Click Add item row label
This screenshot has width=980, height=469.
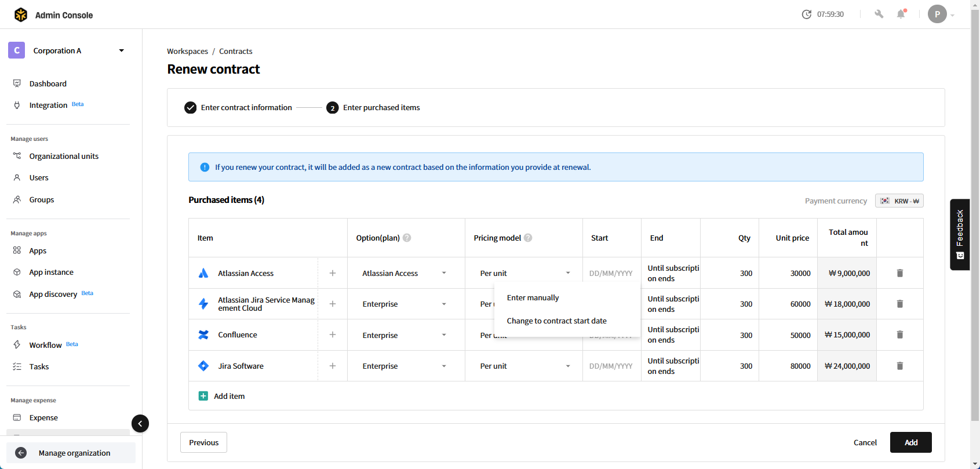click(x=229, y=396)
